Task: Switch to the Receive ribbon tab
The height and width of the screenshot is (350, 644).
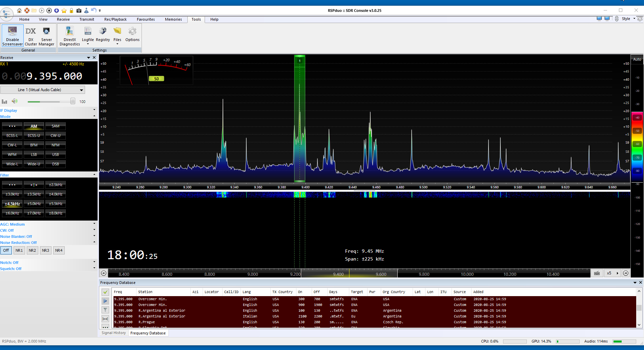Action: [x=63, y=19]
